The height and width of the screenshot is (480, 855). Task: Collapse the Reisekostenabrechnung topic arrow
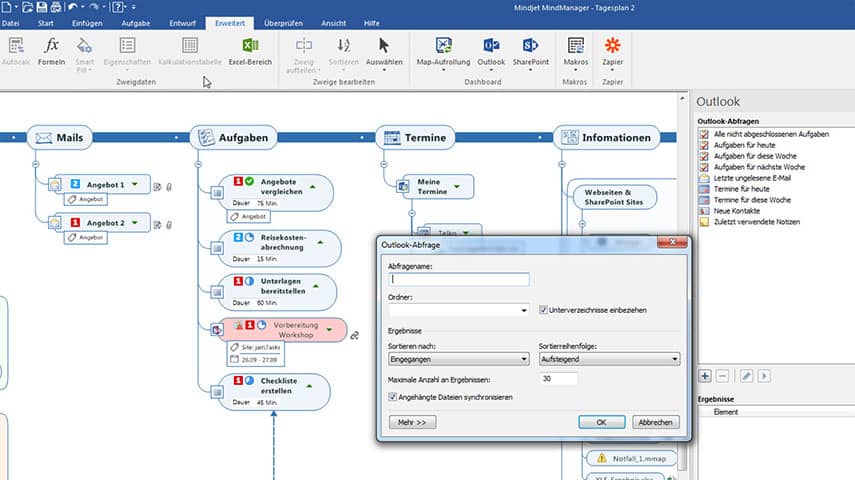coord(320,242)
